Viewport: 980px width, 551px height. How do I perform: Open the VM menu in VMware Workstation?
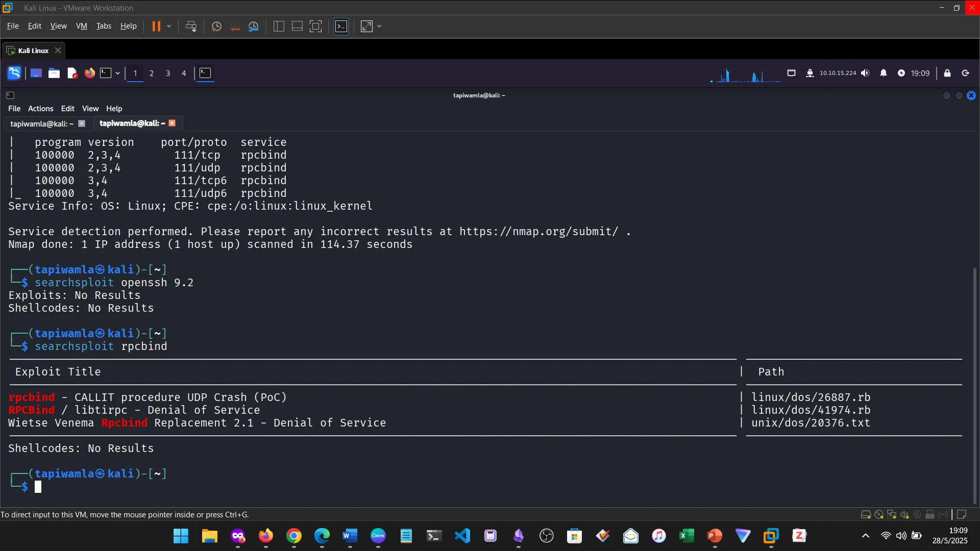(x=81, y=26)
